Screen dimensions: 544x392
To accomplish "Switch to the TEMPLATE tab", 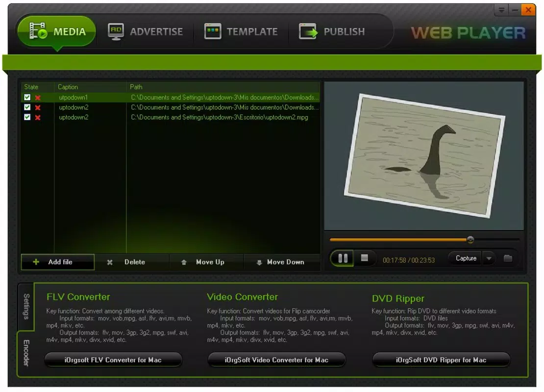I will pos(241,31).
